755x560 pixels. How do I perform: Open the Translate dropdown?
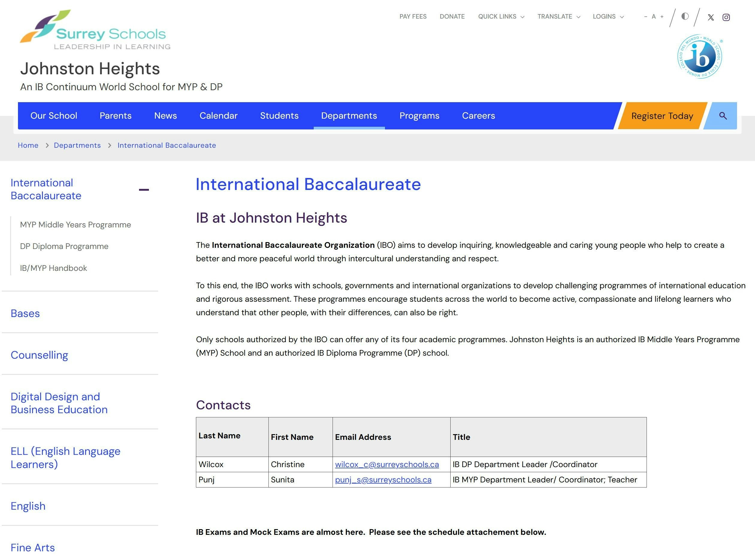point(559,16)
